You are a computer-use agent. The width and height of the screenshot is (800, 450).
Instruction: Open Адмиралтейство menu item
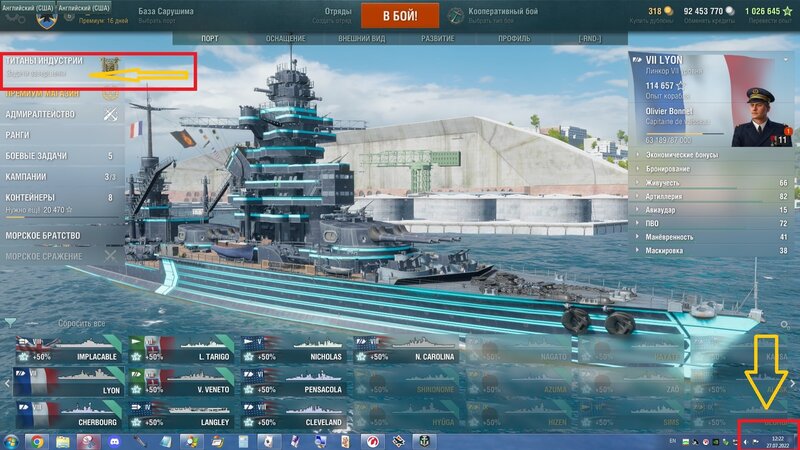[x=62, y=114]
